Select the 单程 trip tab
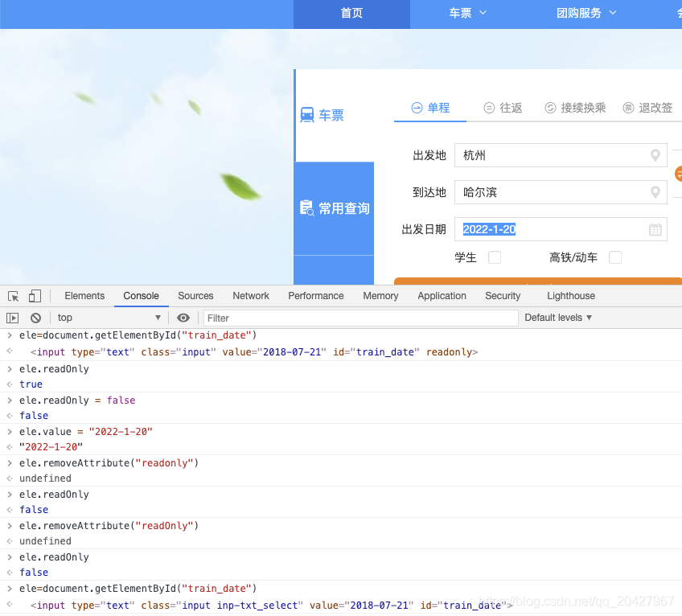The width and height of the screenshot is (682, 616). click(x=430, y=108)
